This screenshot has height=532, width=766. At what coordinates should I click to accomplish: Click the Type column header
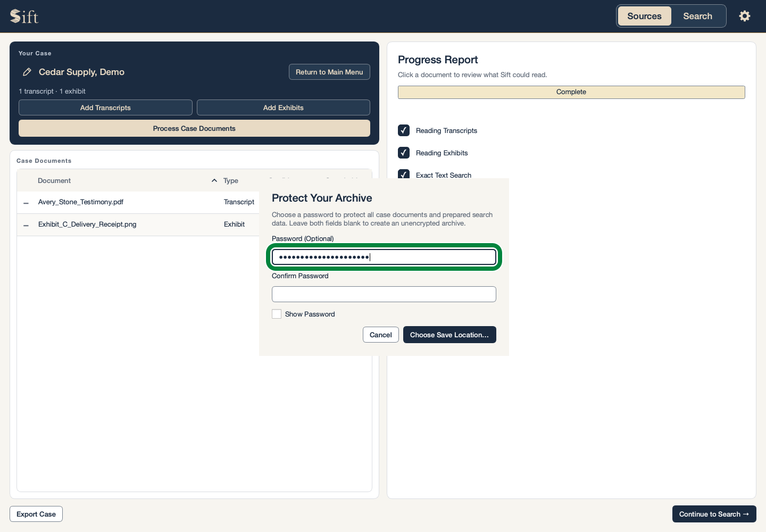click(x=231, y=181)
